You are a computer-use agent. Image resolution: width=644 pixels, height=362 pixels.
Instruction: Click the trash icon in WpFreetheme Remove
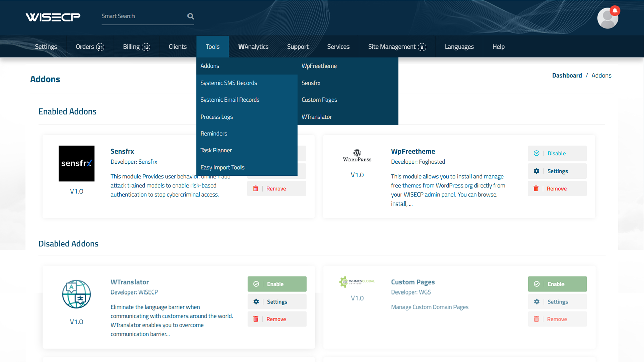(x=536, y=189)
